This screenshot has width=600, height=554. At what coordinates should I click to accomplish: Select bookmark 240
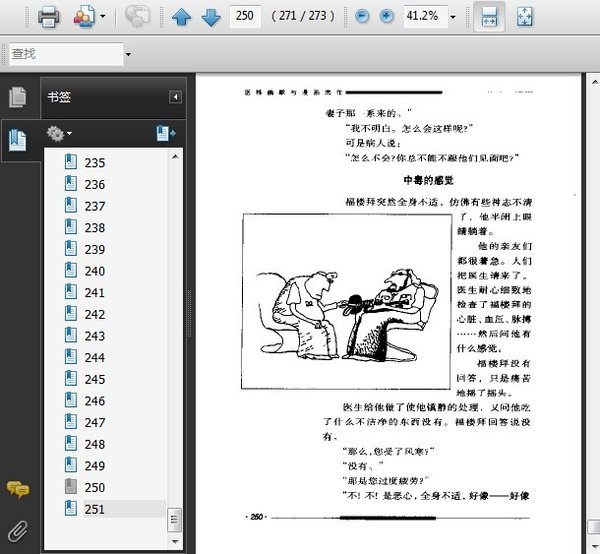pyautogui.click(x=95, y=271)
